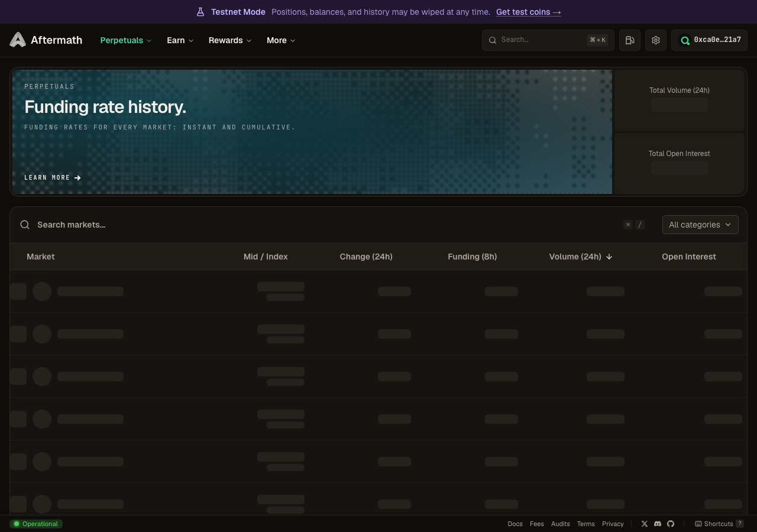
Task: Click the header search magnifier icon
Action: [x=493, y=40]
